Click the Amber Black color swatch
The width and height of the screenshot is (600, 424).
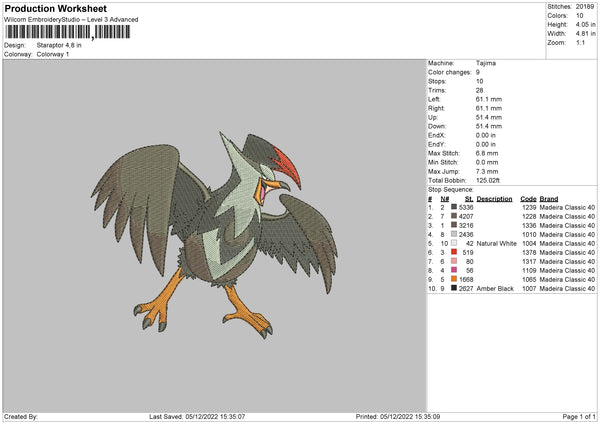click(454, 288)
